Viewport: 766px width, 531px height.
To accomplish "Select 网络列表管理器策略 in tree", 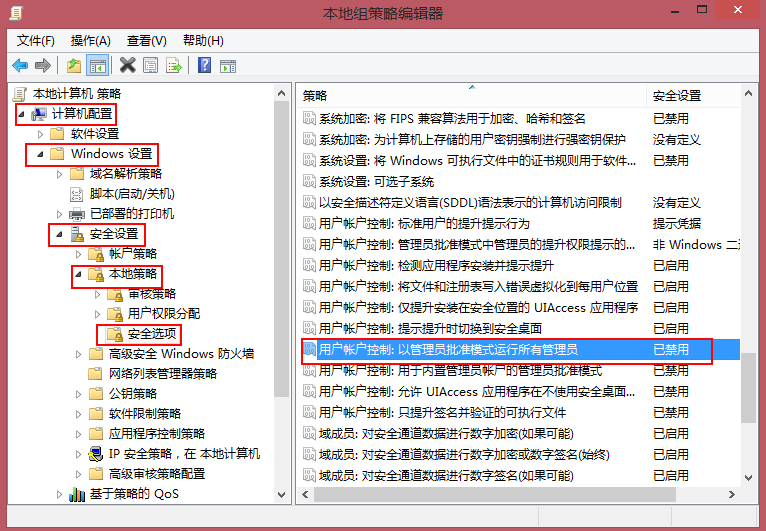I will [x=163, y=374].
